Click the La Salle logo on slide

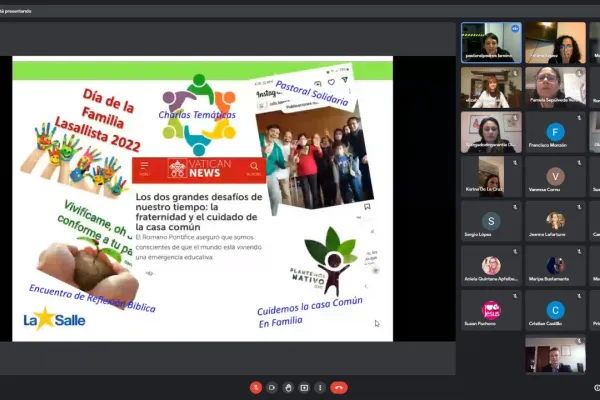54,319
